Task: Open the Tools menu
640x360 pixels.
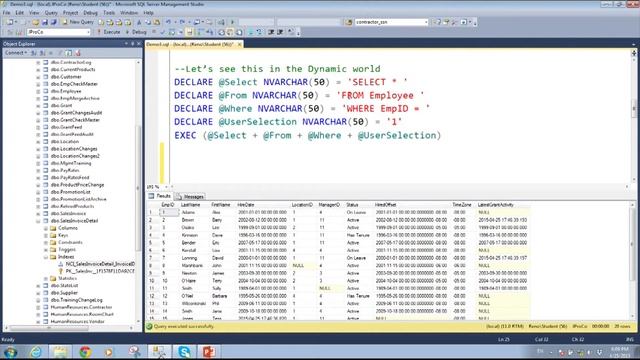Action: tap(109, 13)
